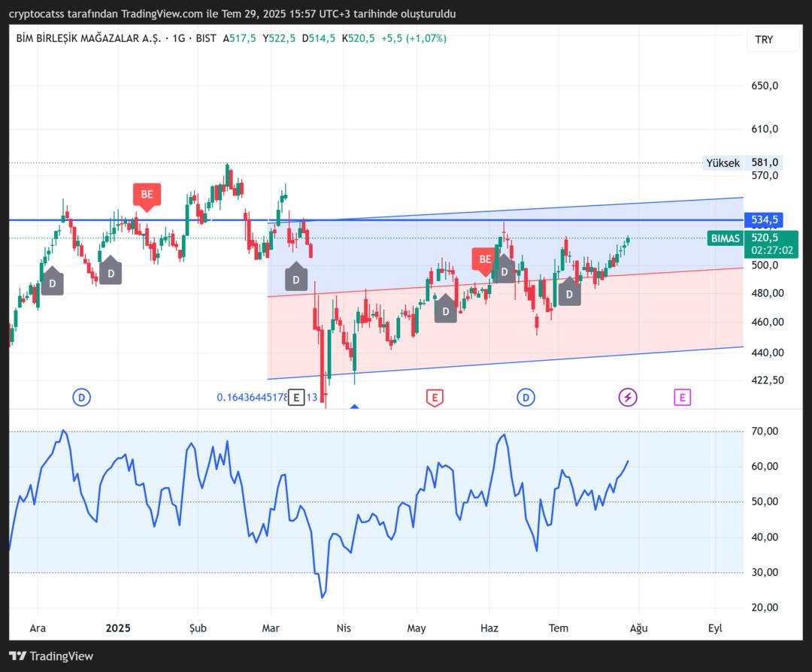Viewport: 812px width, 672px height.
Task: Click the Ağu month label on time axis
Action: pyautogui.click(x=638, y=628)
